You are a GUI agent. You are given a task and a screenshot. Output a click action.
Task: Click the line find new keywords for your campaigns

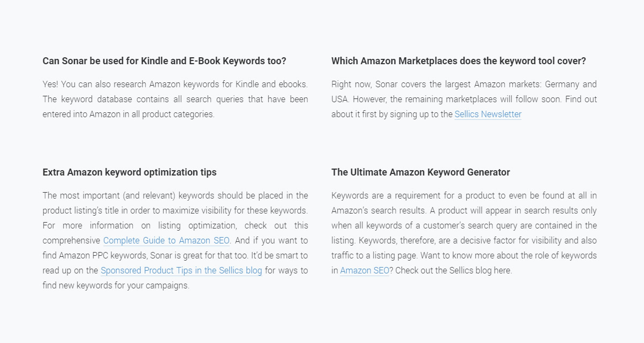[x=116, y=285]
